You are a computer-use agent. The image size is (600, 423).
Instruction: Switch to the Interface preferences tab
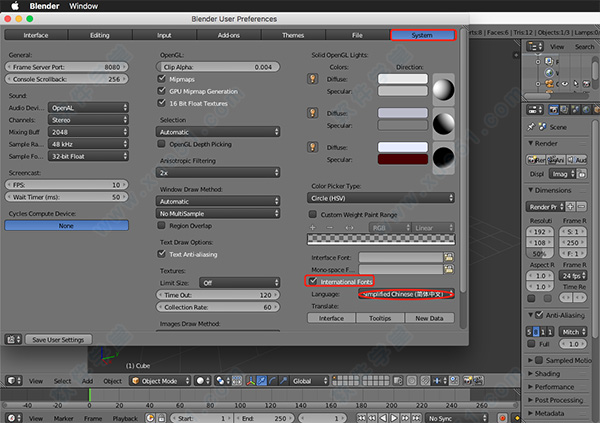[x=36, y=35]
